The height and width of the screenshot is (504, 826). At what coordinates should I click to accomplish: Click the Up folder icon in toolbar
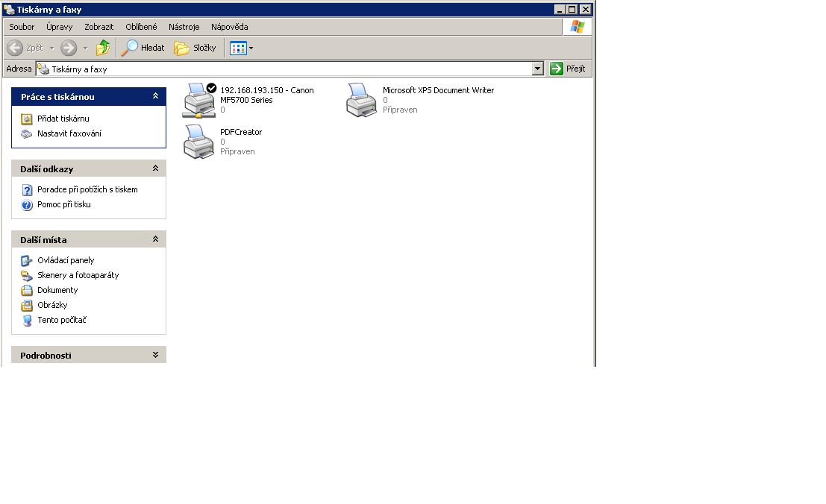point(103,48)
